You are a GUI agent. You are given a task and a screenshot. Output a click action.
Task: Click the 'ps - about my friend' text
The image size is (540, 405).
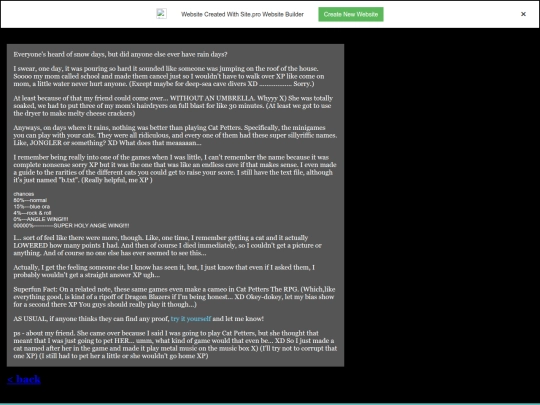(x=44, y=333)
